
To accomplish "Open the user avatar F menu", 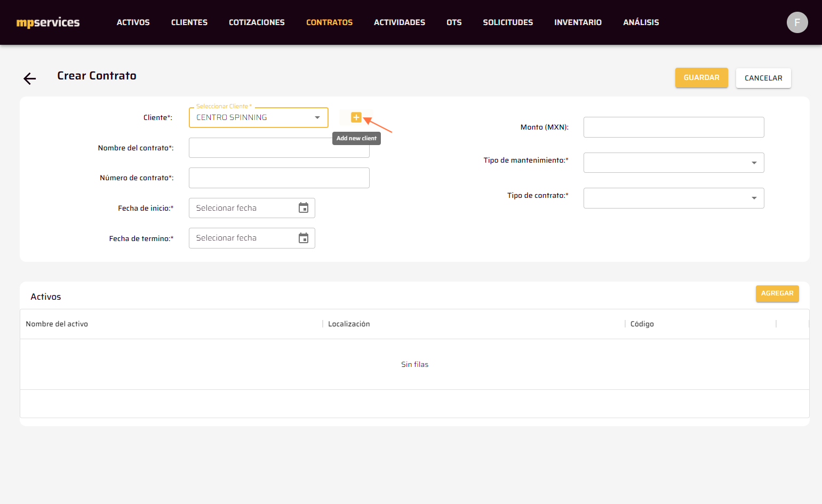I will tap(797, 22).
